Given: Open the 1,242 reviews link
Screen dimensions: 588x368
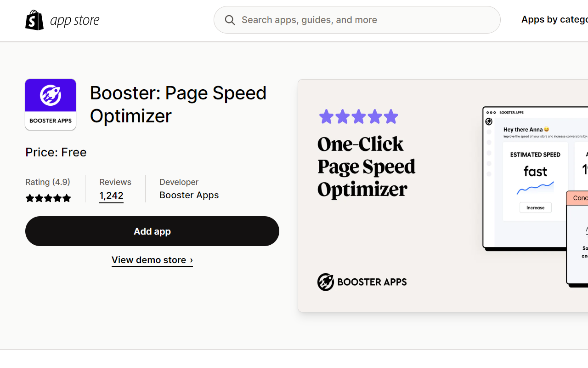Looking at the screenshot, I should click(x=111, y=195).
